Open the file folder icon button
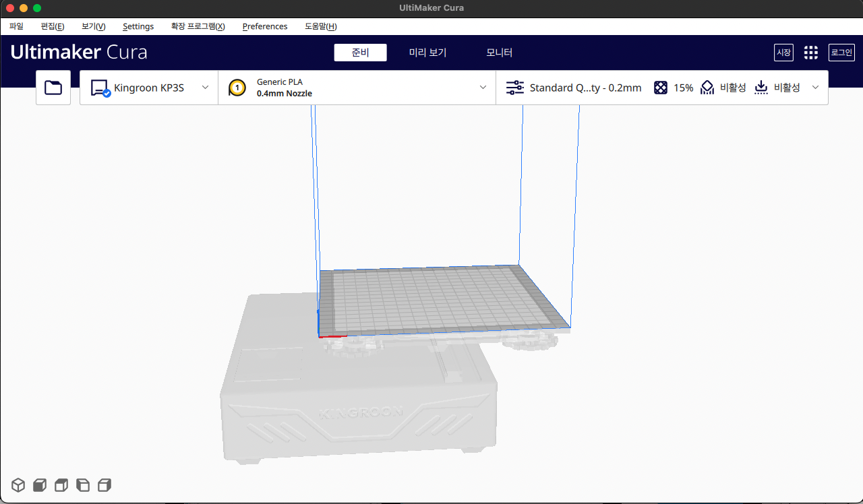The image size is (863, 504). (x=53, y=88)
